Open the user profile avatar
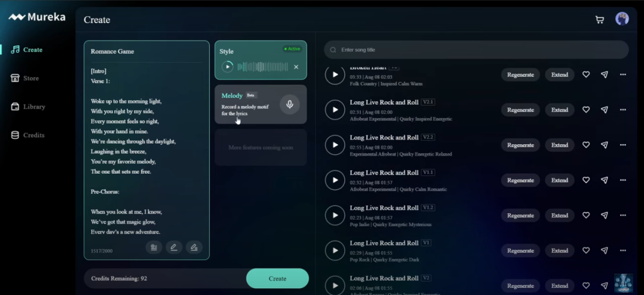The width and height of the screenshot is (644, 295). tap(622, 19)
